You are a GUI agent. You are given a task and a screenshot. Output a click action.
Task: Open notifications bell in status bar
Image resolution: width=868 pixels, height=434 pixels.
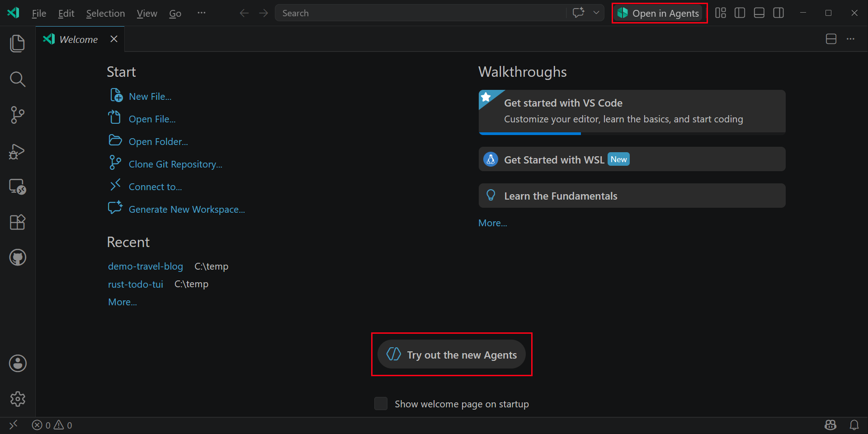coord(854,425)
